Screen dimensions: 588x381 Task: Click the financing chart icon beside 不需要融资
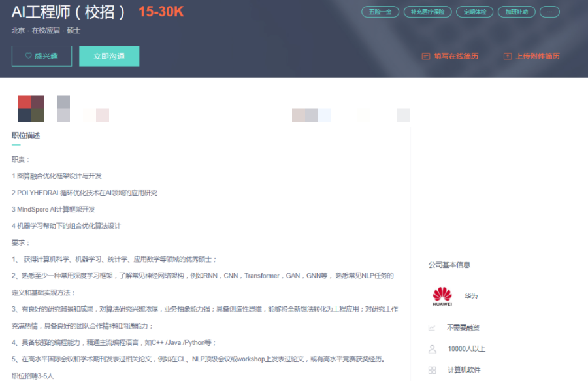432,328
